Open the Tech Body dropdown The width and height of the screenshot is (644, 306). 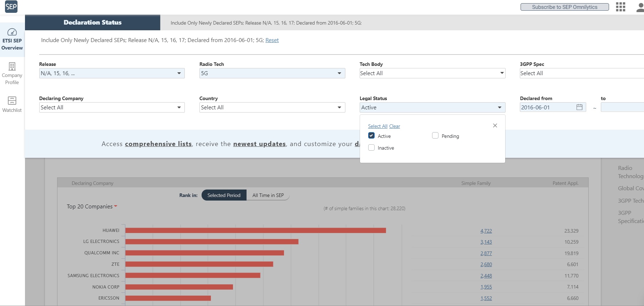click(432, 73)
